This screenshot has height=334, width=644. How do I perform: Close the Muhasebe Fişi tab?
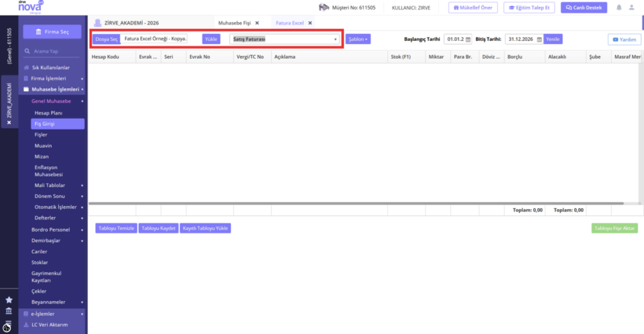(257, 23)
